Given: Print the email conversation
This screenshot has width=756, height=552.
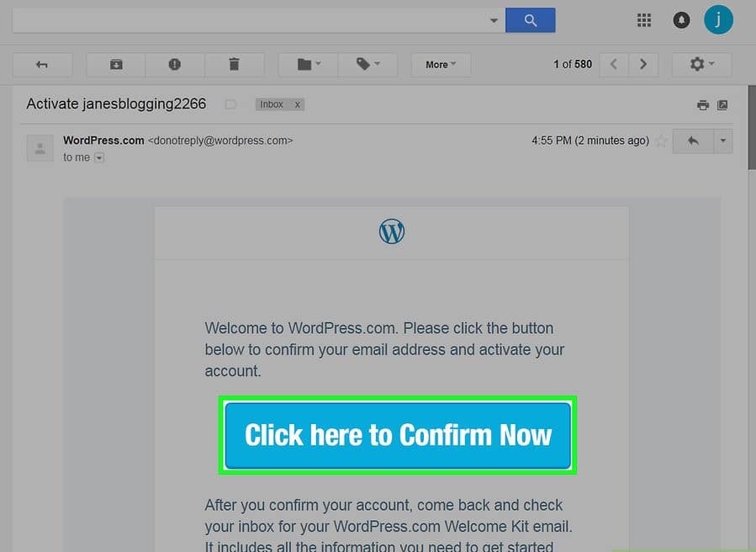Looking at the screenshot, I should click(702, 104).
